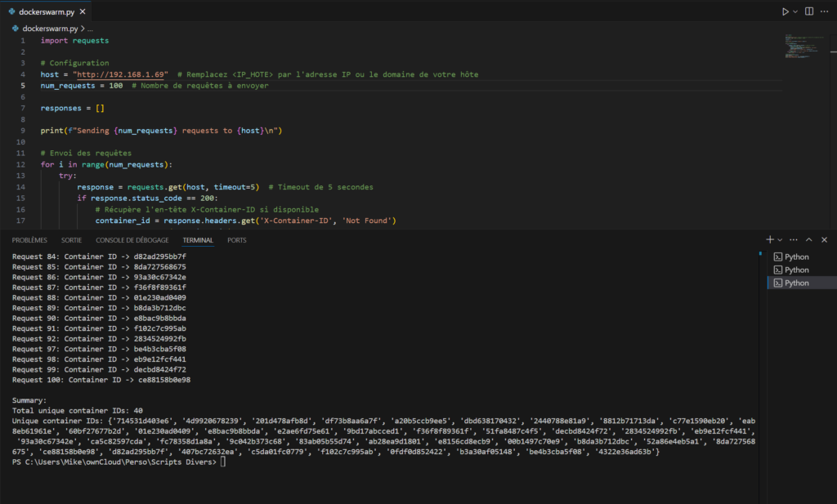Open the SORTIE panel tab

tap(72, 240)
